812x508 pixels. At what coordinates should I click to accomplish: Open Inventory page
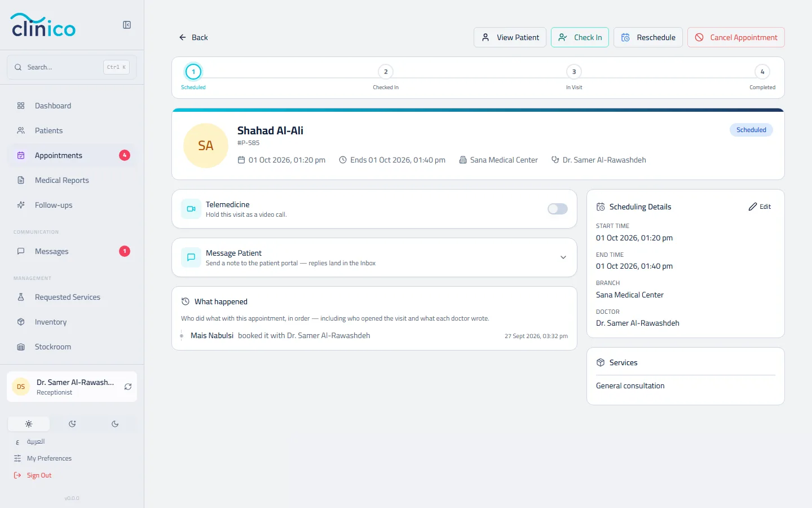point(72,322)
